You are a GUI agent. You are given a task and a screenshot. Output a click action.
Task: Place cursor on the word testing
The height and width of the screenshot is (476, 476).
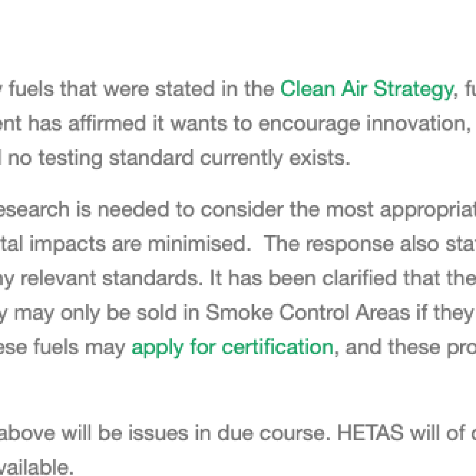pos(70,159)
